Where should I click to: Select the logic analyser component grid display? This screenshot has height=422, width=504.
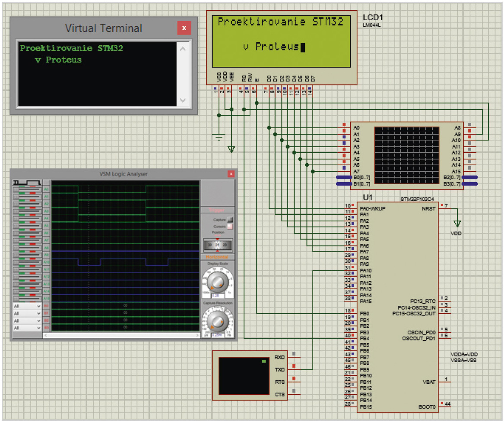406,155
